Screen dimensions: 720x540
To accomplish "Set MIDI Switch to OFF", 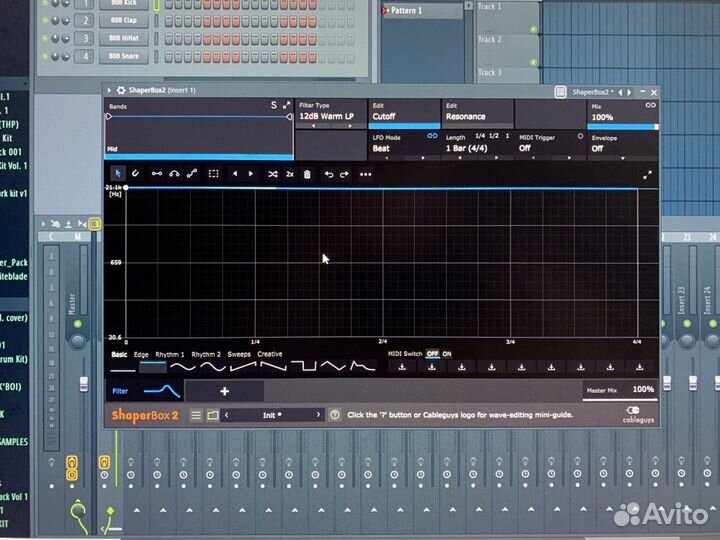I will tap(432, 354).
